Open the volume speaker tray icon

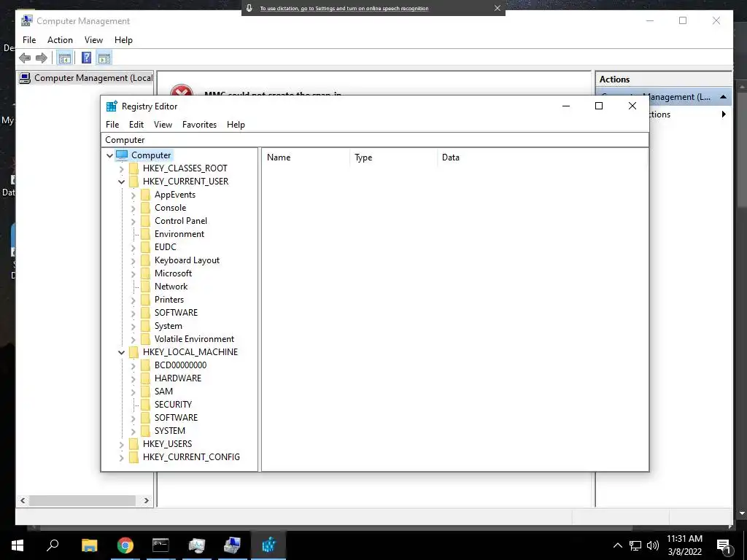(x=653, y=545)
